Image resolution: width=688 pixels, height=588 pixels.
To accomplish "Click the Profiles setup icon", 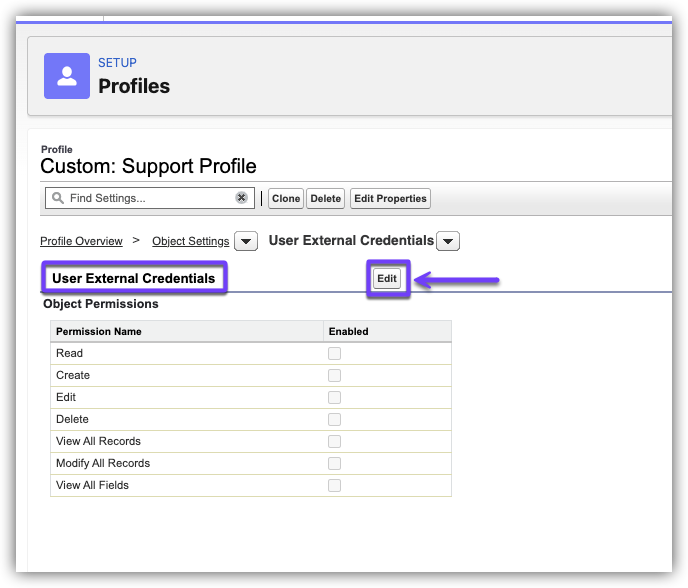I will click(x=67, y=76).
